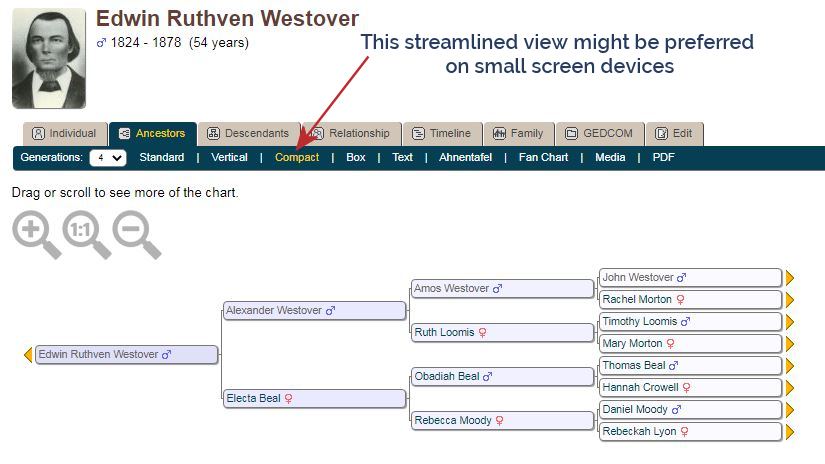Open the Individual tab
The height and width of the screenshot is (464, 825).
[65, 134]
